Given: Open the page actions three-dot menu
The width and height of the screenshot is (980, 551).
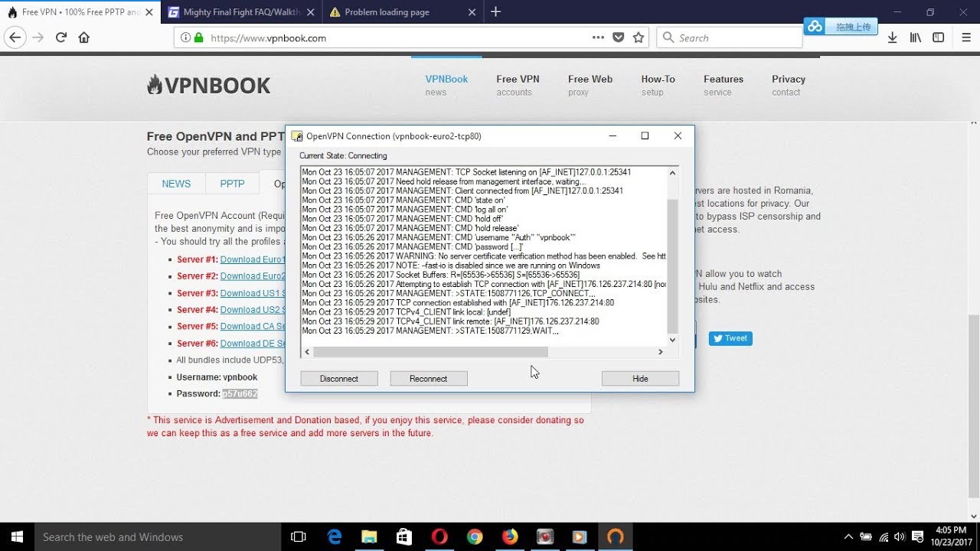Looking at the screenshot, I should click(x=598, y=37).
